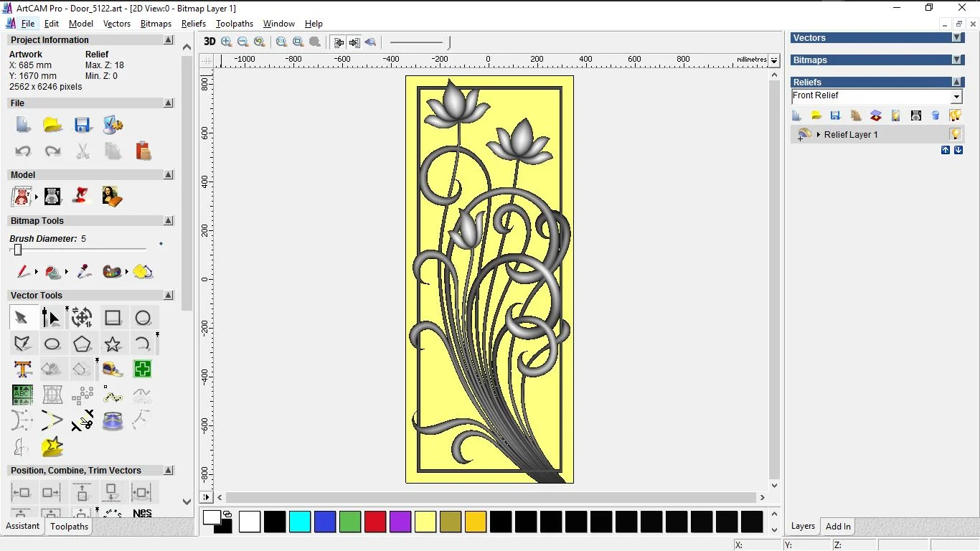This screenshot has width=980, height=551.
Task: Switch to 3D view button
Action: 209,42
